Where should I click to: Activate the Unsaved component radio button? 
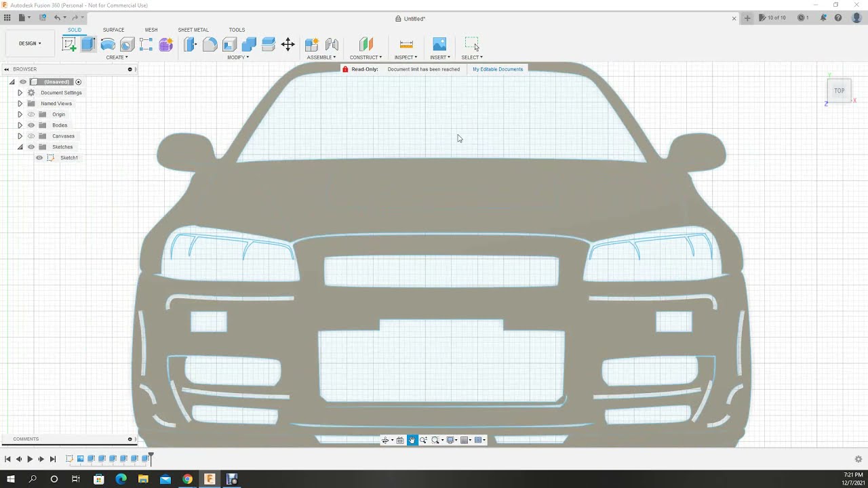click(79, 82)
